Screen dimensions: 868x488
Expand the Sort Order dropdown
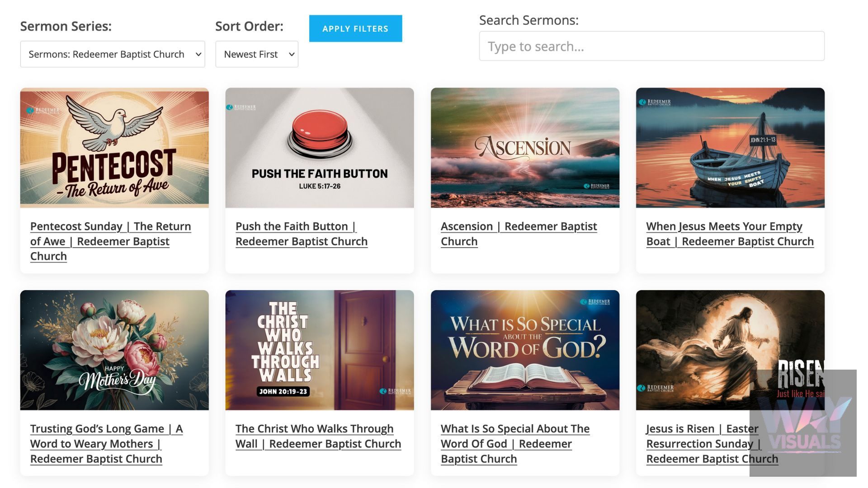point(256,54)
